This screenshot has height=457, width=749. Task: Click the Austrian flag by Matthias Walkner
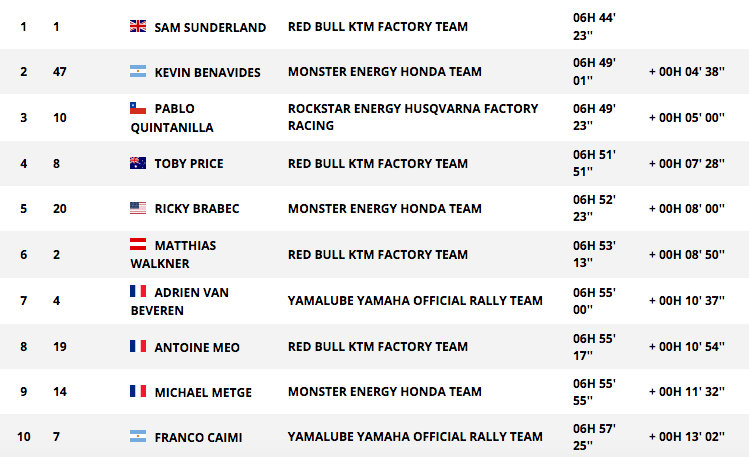point(138,244)
